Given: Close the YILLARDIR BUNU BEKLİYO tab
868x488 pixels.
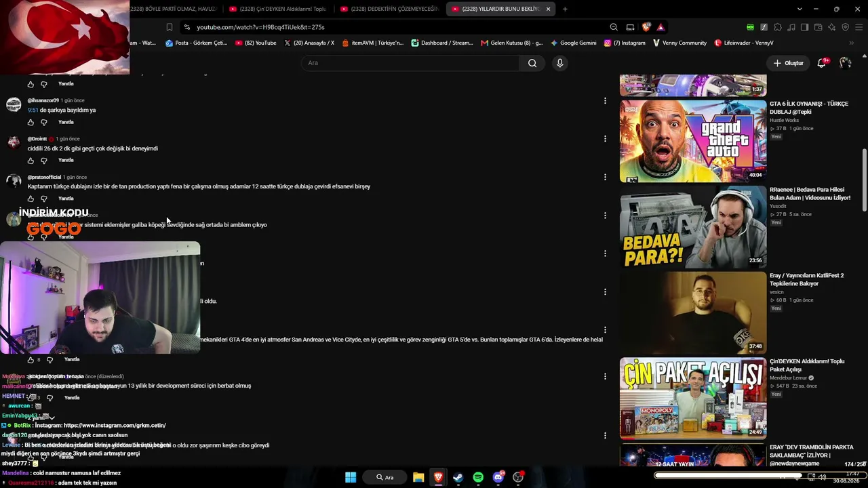Looking at the screenshot, I should pyautogui.click(x=547, y=9).
